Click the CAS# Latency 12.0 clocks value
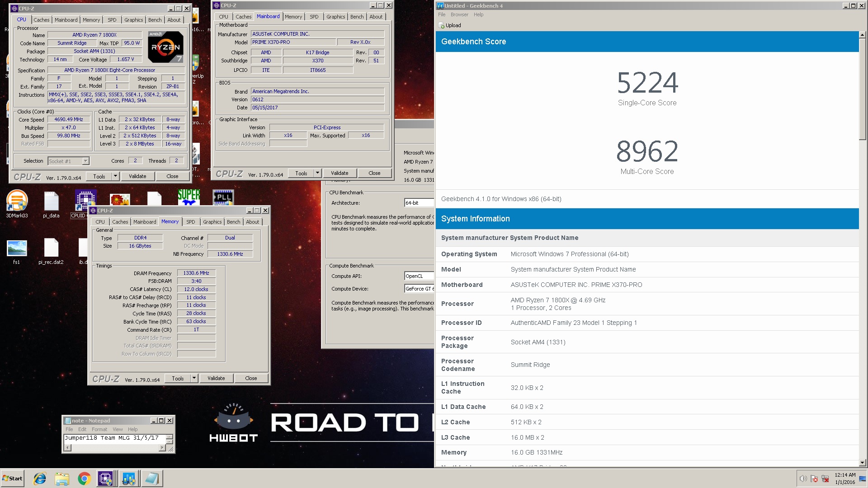 (196, 289)
